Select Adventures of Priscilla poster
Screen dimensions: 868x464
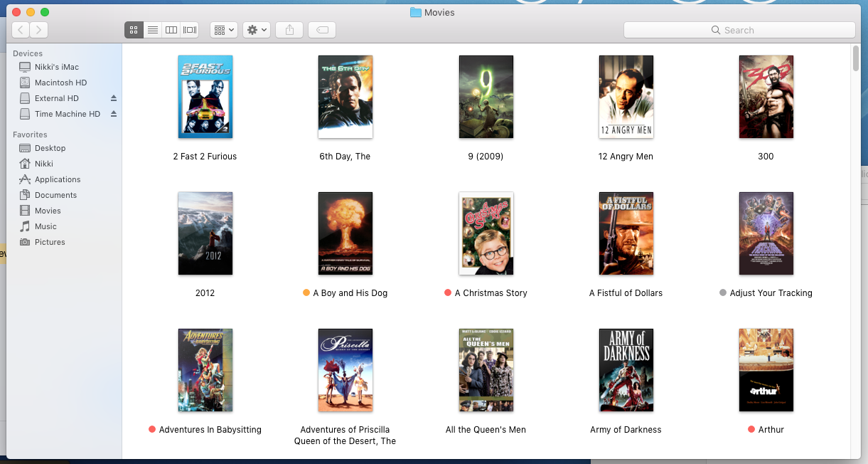[345, 370]
